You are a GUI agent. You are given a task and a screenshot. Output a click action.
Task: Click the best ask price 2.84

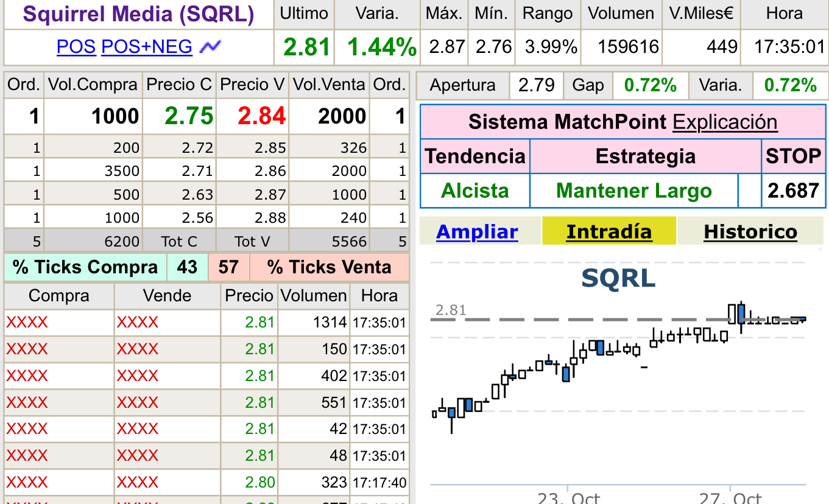click(x=262, y=116)
